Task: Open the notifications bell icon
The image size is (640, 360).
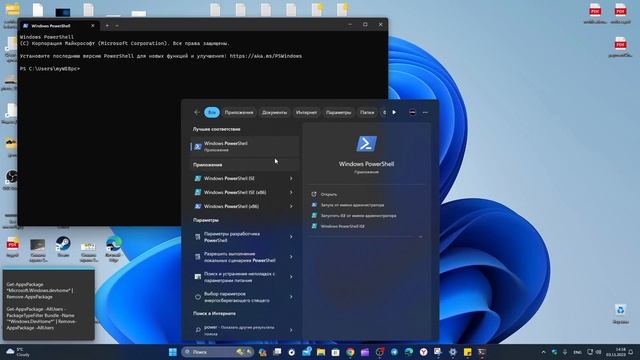Action: [x=631, y=352]
